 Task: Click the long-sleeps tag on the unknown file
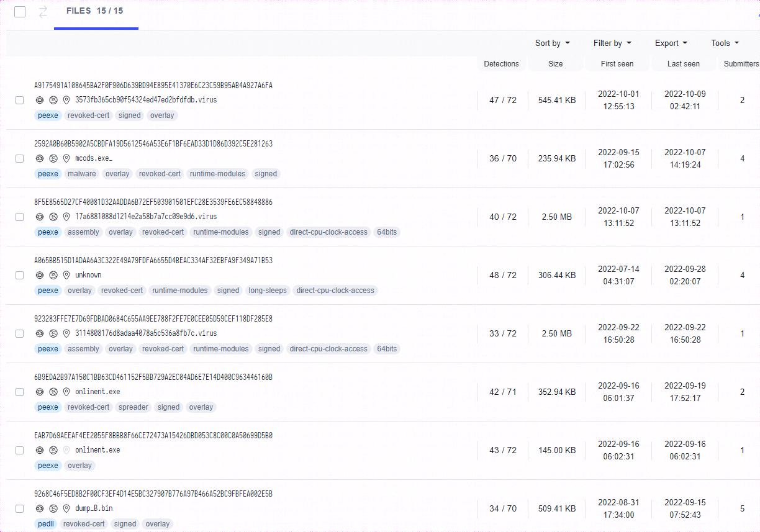pos(268,291)
